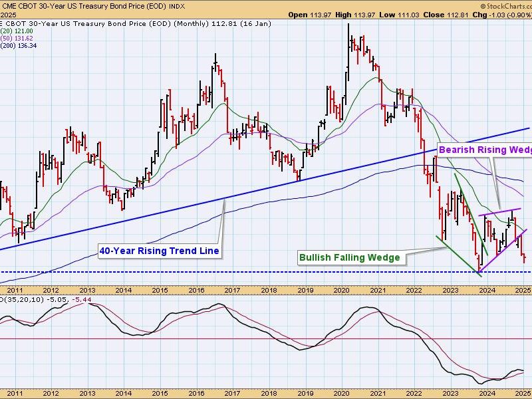Click the '40-Year Rising Trend Line' annotation
This screenshot has height=399, width=532.
(159, 251)
